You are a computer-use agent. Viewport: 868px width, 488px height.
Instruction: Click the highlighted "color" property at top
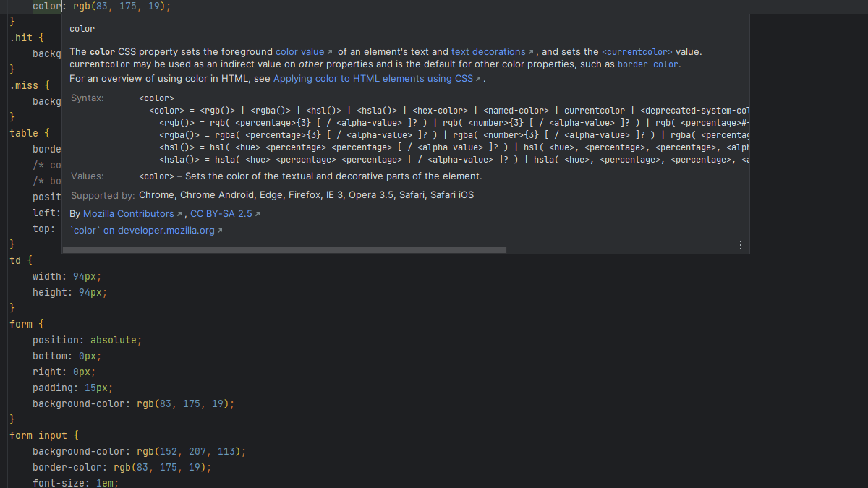47,6
